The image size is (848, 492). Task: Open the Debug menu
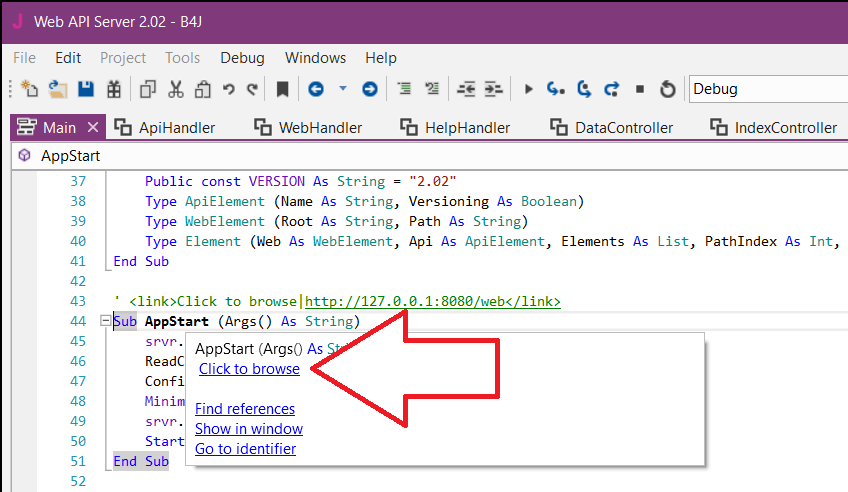click(x=242, y=58)
